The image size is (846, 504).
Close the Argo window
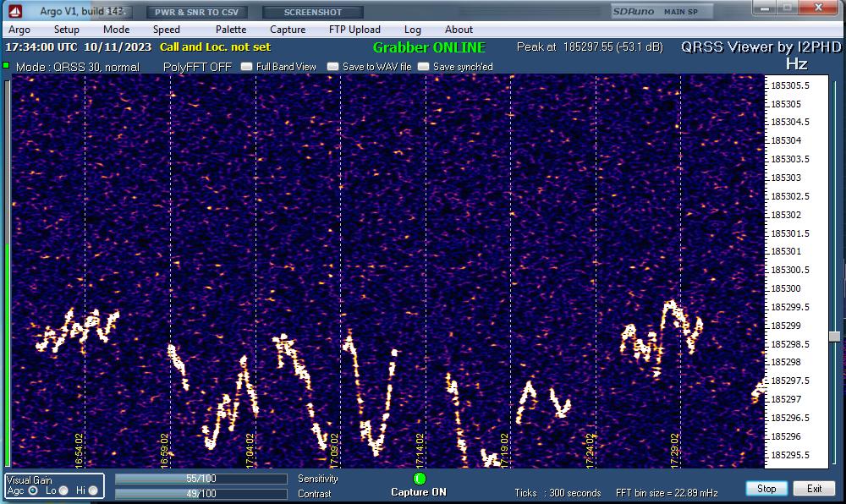(818, 8)
